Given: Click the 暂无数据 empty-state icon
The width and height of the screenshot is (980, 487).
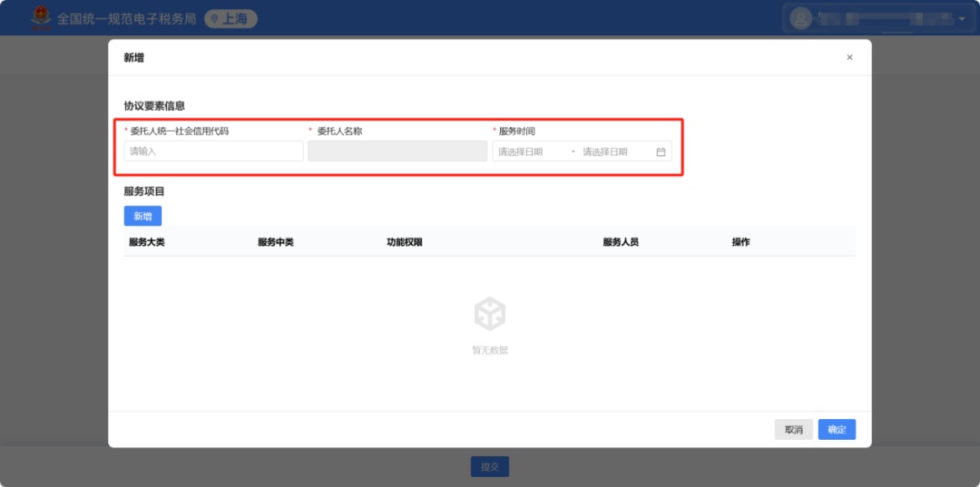Looking at the screenshot, I should pyautogui.click(x=490, y=314).
